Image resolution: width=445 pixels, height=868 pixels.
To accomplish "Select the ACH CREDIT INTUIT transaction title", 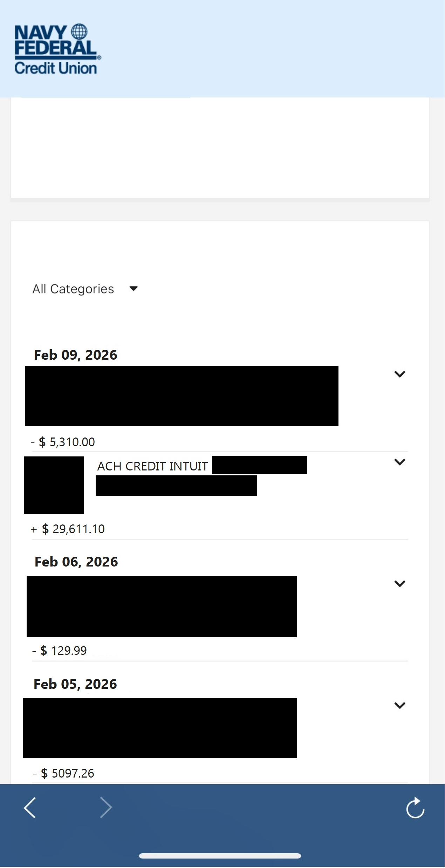I will 152,466.
